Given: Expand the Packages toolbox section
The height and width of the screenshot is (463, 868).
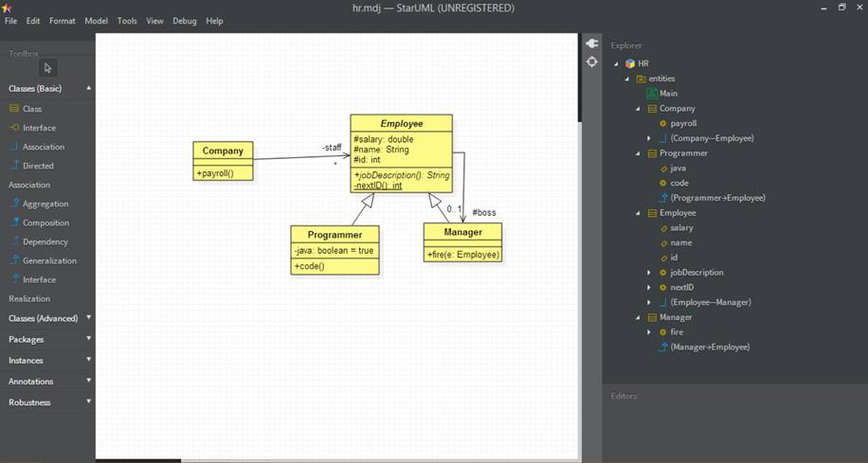Looking at the screenshot, I should [89, 339].
